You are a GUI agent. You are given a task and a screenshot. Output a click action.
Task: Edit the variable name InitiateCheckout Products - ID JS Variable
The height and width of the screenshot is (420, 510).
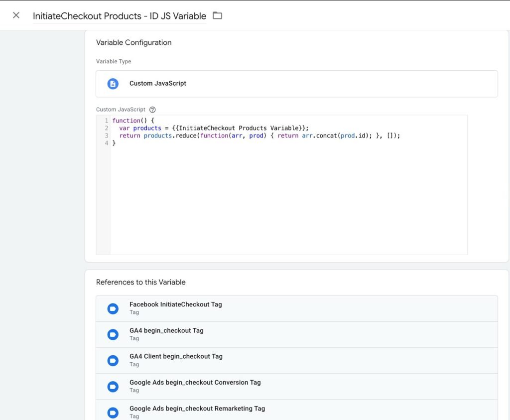120,16
